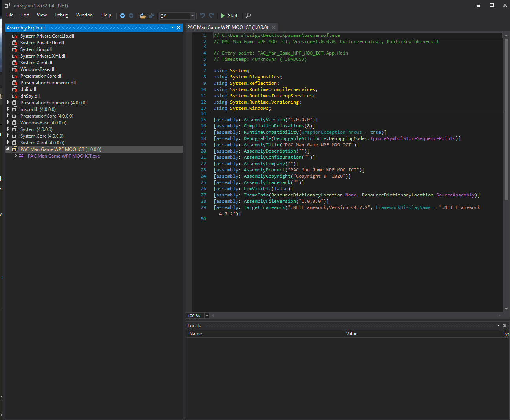Click the Undo toolbar icon
Image resolution: width=510 pixels, height=420 pixels.
coord(203,16)
